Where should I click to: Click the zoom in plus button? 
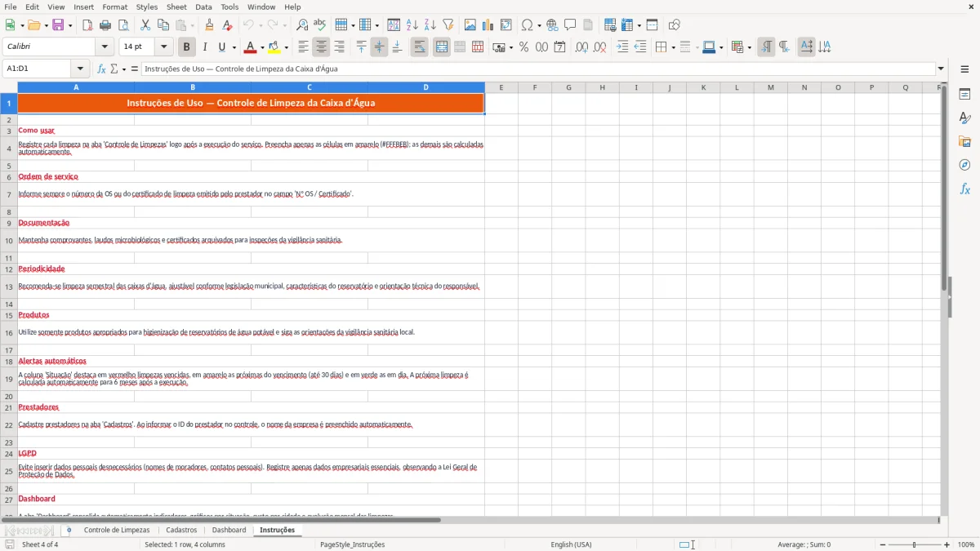tap(947, 544)
